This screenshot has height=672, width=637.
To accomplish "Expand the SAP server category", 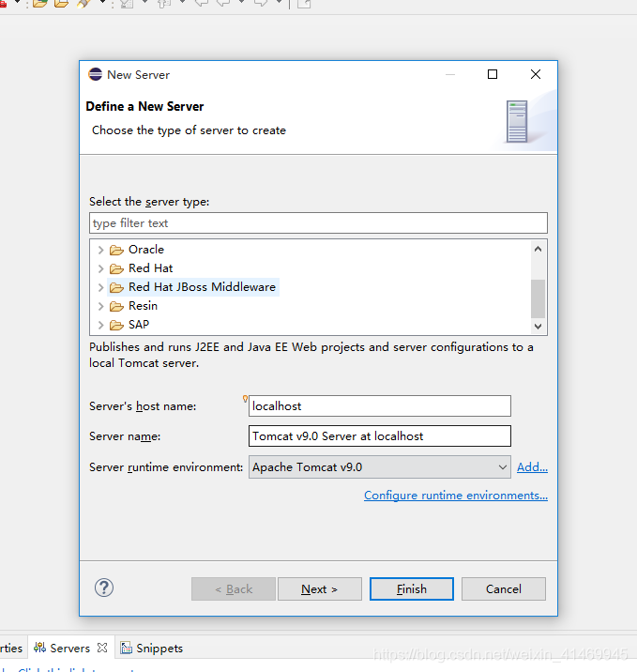I will pos(100,326).
